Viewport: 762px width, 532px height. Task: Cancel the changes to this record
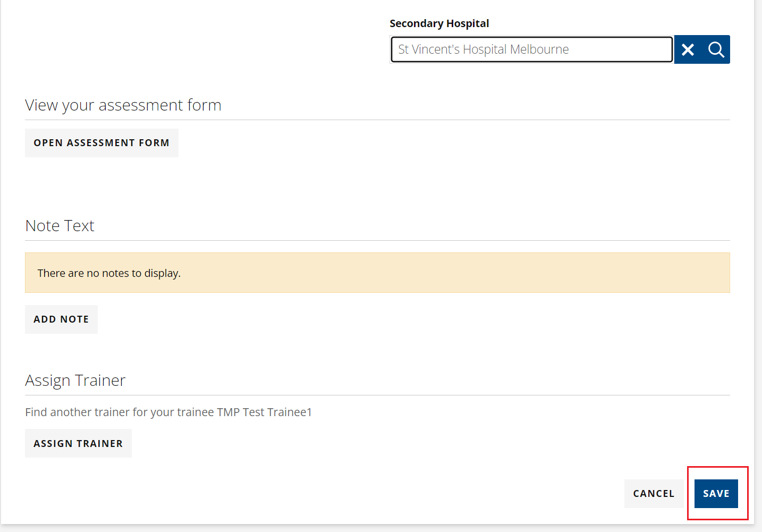tap(654, 494)
